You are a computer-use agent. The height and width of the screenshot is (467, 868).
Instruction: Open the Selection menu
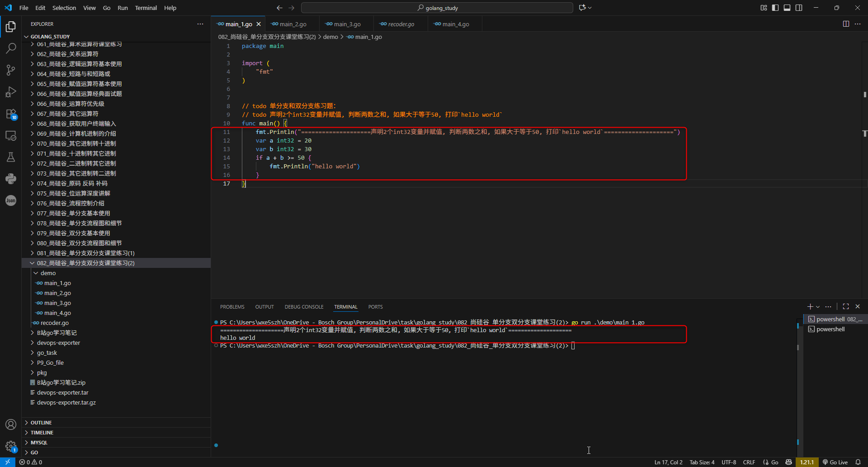(64, 8)
